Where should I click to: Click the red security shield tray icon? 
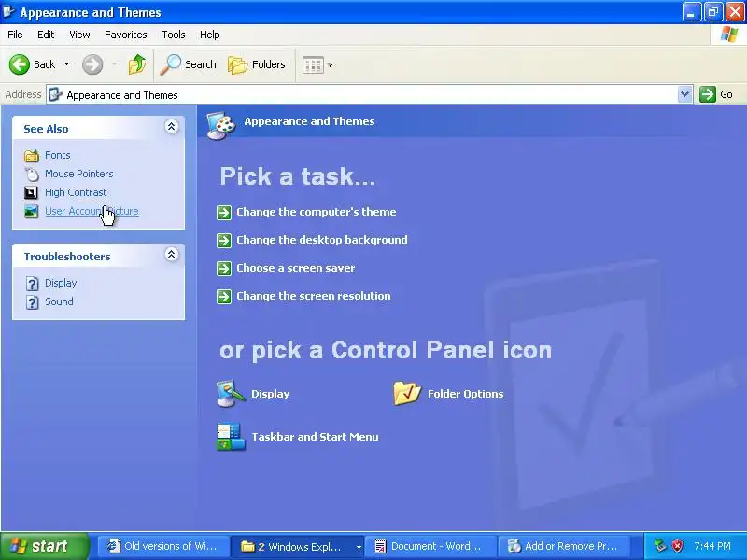pos(677,546)
